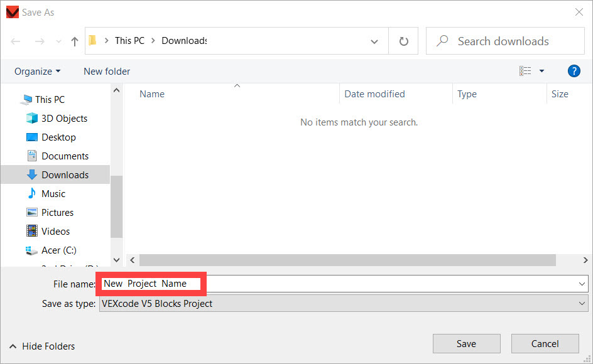Click the Documents page icon
593x364 pixels.
click(32, 156)
